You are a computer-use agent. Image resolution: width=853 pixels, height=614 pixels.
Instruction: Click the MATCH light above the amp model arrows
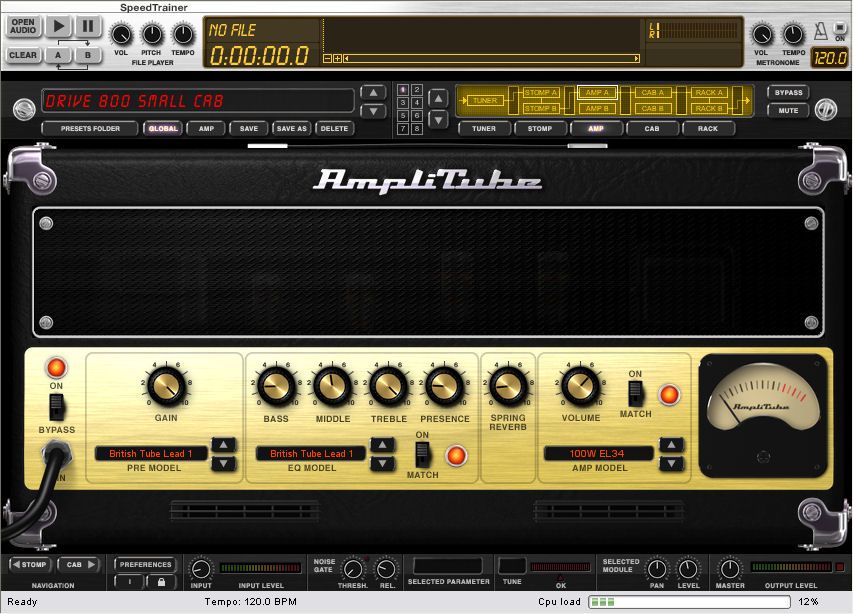pos(669,394)
